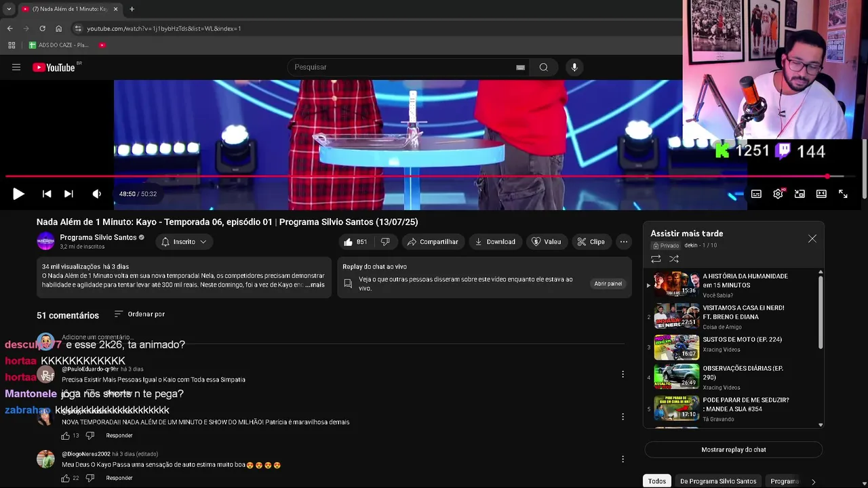Play the video
The height and width of the screenshot is (488, 868).
[18, 194]
